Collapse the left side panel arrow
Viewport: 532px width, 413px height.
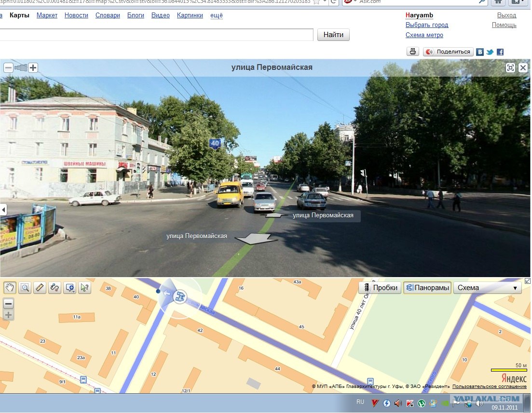click(3, 210)
